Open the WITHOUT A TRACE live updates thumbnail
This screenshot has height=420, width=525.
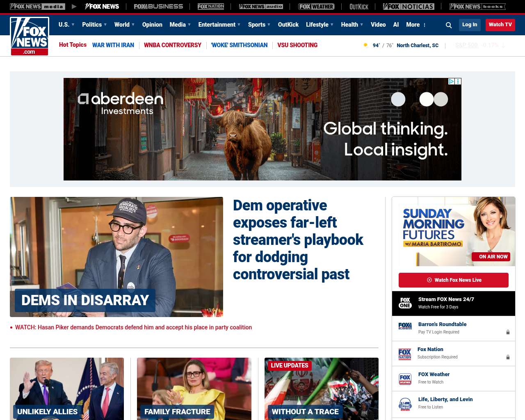click(x=322, y=389)
